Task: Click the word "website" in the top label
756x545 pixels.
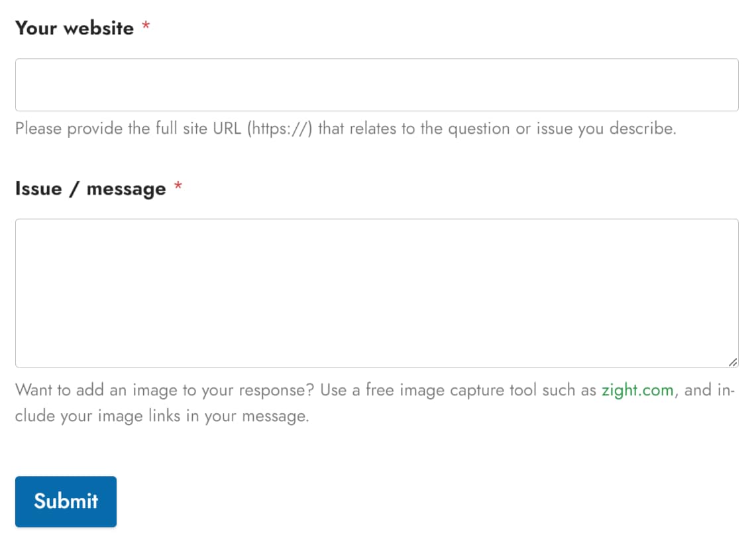Action: click(x=99, y=28)
